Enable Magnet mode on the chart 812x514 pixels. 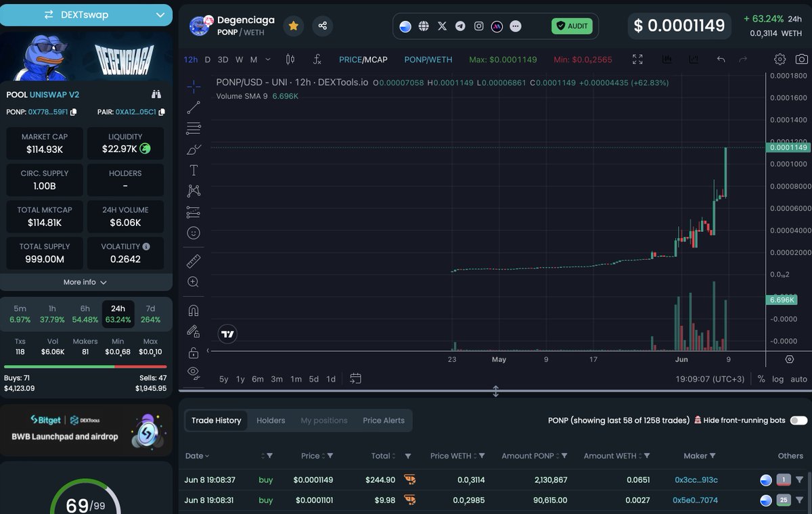click(x=194, y=310)
